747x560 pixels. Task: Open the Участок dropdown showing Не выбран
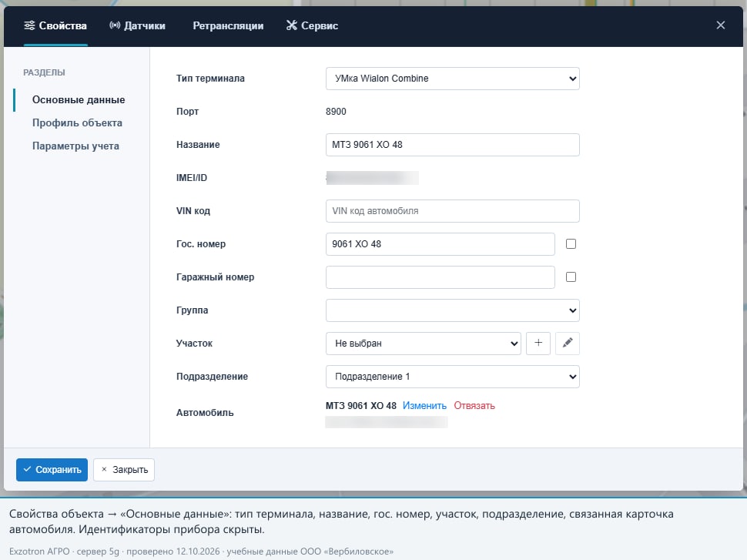pos(424,343)
